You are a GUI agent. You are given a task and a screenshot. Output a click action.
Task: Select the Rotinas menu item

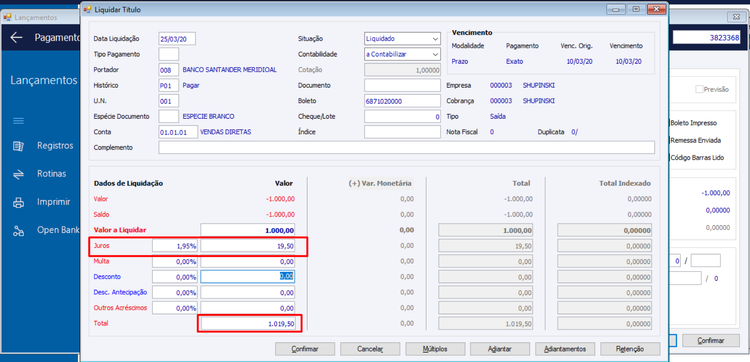(x=52, y=174)
